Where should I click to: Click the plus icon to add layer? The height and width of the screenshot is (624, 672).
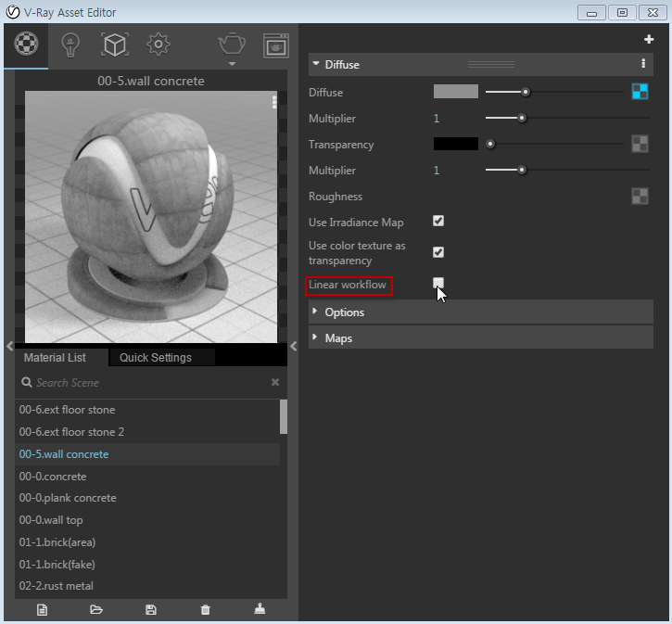649,40
